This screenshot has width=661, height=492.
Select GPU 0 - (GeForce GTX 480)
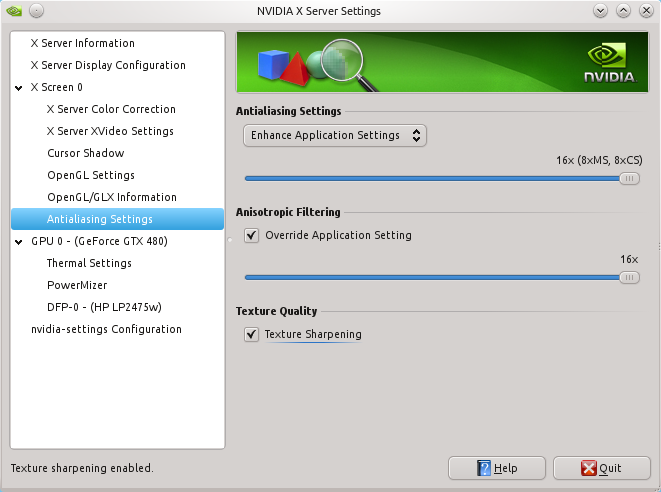(x=99, y=241)
